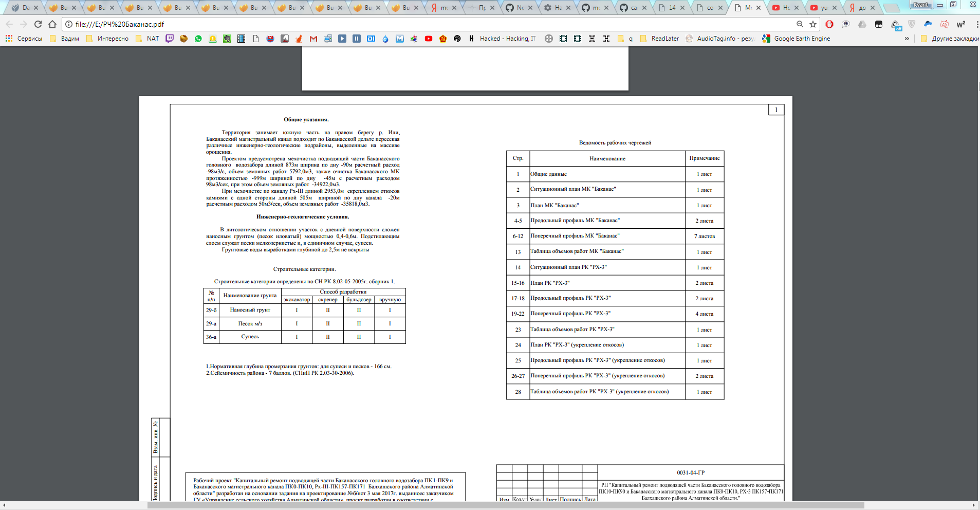The image size is (980, 510).
Task: Open the red Opera-style extension icon
Action: (x=829, y=24)
